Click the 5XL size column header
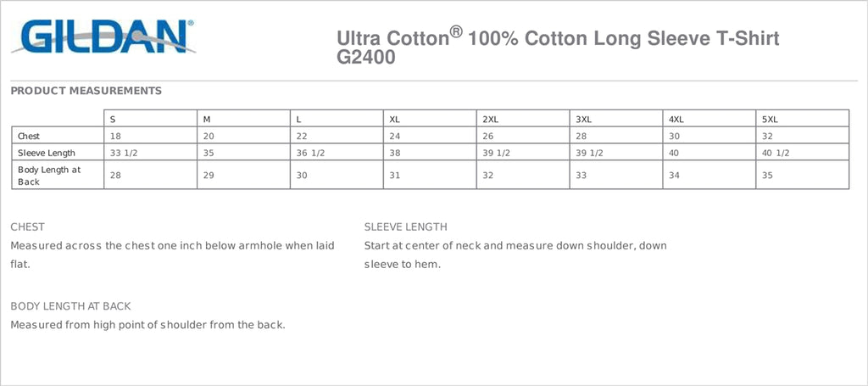 pos(771,119)
